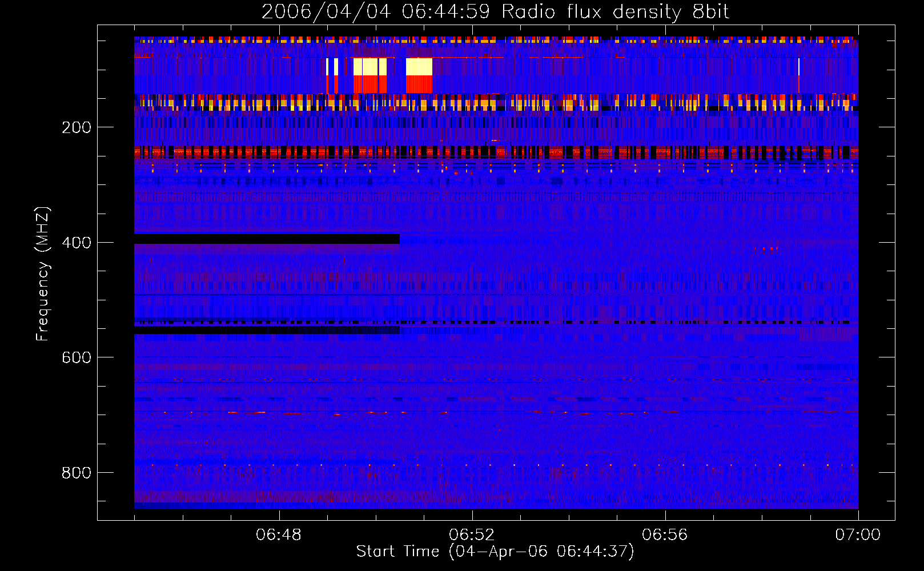This screenshot has width=924, height=571.
Task: Click the Start Time axis label
Action: 495,552
